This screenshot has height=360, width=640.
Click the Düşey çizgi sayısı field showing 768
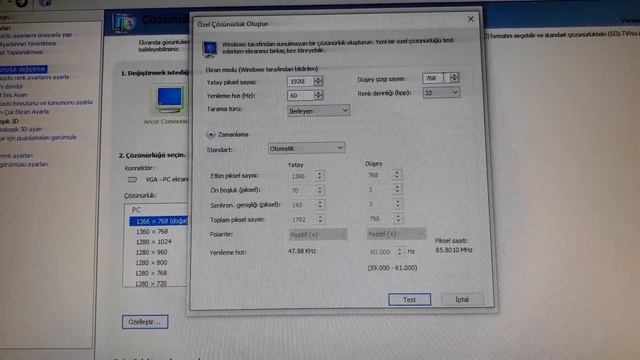(x=436, y=78)
